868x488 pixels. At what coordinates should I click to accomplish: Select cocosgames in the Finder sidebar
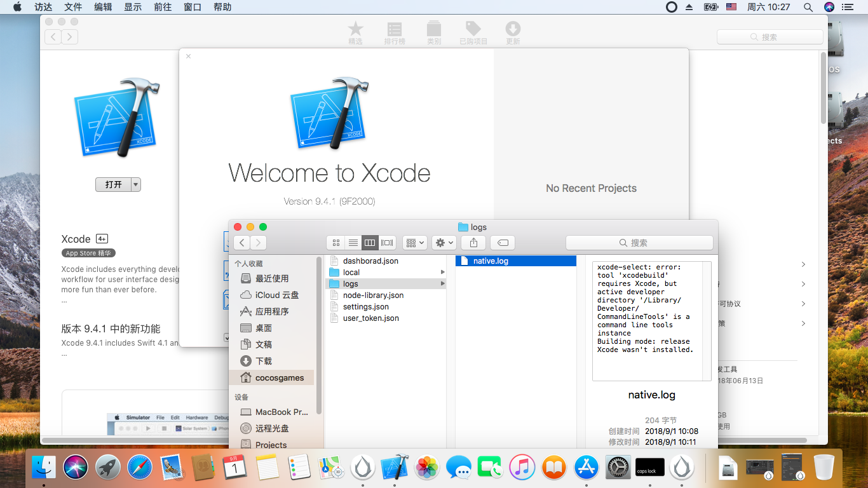click(271, 377)
